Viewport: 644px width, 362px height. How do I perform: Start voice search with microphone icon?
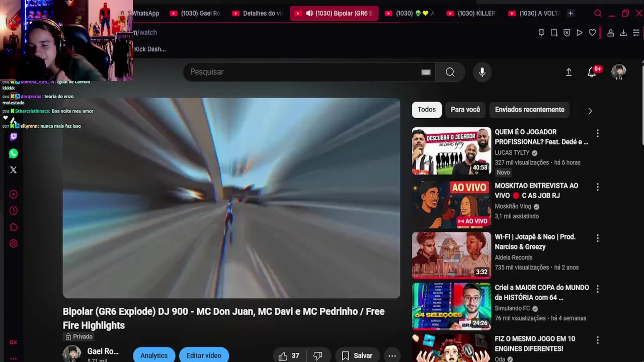tap(482, 72)
